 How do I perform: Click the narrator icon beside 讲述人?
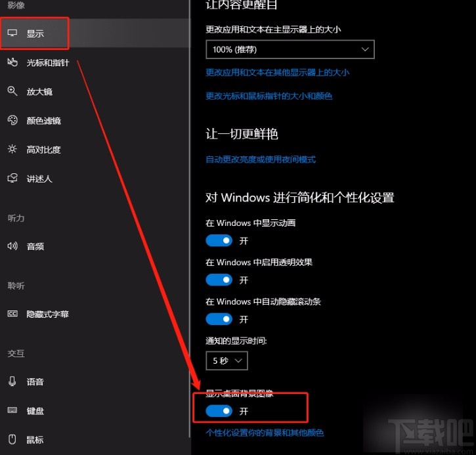12,178
